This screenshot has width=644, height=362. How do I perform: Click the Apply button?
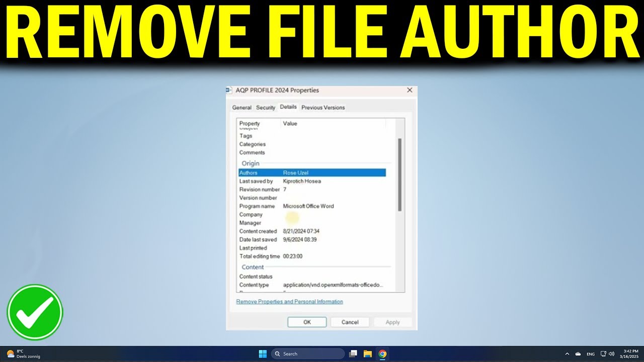[392, 322]
